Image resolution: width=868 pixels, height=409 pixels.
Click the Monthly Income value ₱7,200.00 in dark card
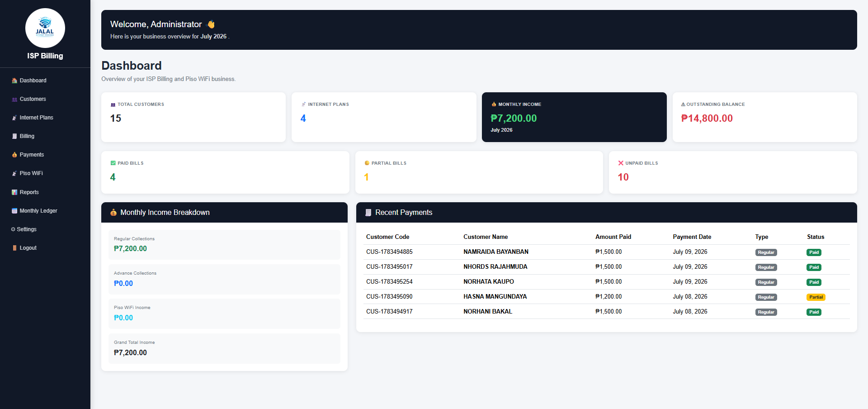[x=514, y=119]
